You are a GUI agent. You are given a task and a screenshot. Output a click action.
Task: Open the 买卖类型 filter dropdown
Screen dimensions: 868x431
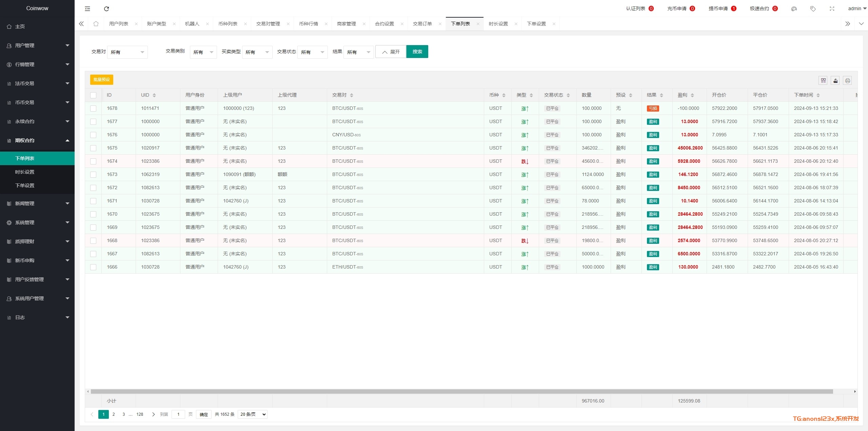tap(257, 52)
